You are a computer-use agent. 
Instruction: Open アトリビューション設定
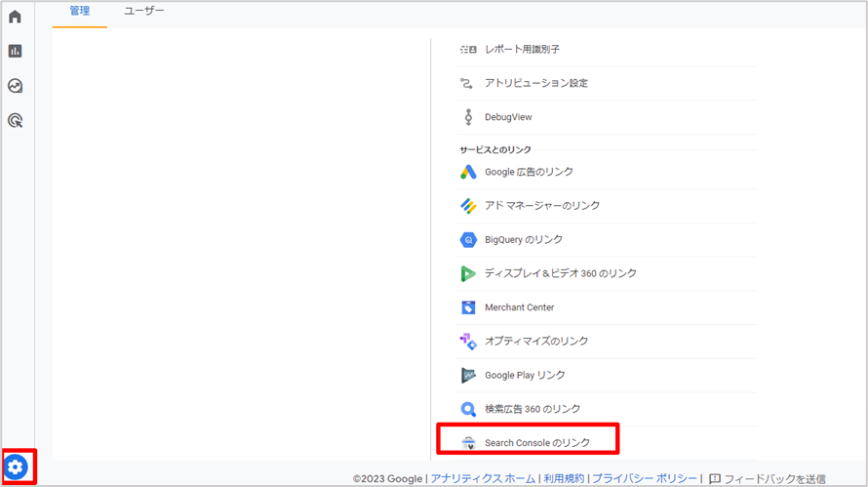(536, 83)
